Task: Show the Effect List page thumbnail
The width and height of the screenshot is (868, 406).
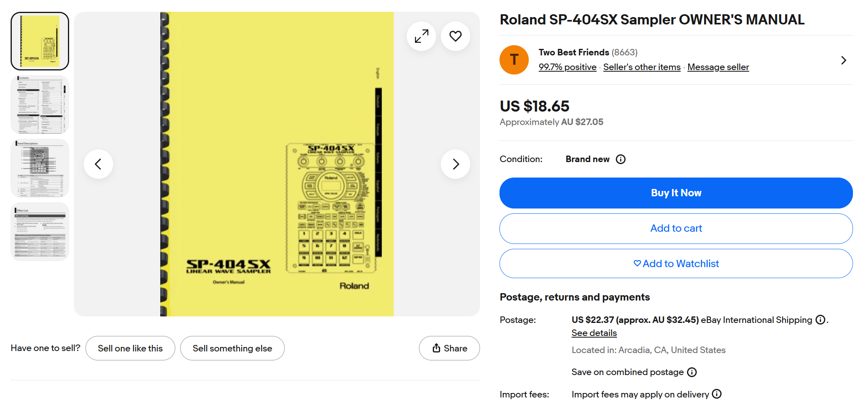Action: pos(40,232)
